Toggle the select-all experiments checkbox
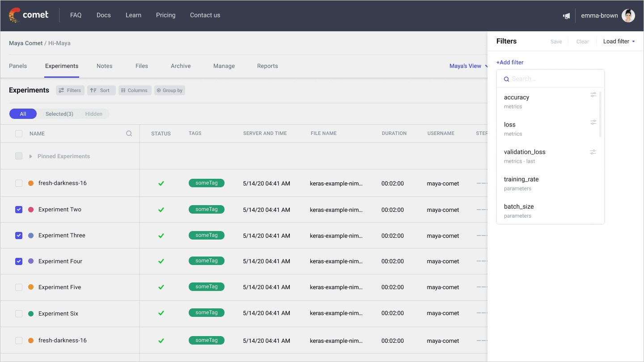 point(18,133)
